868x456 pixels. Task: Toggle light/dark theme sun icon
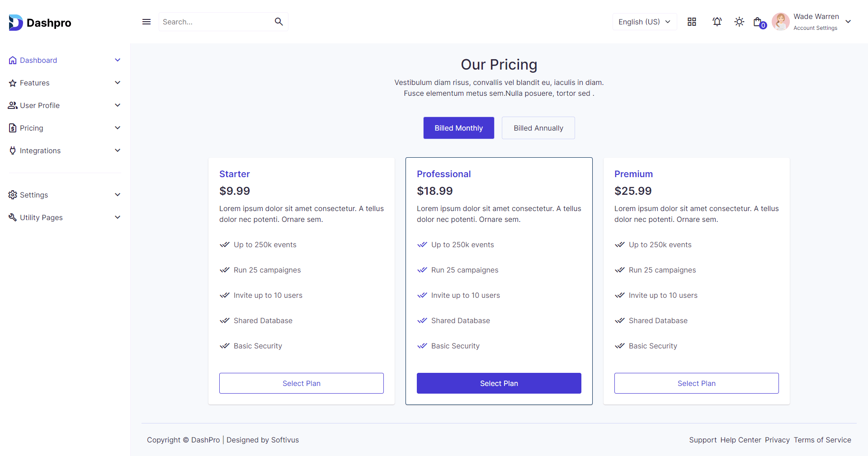coord(739,22)
